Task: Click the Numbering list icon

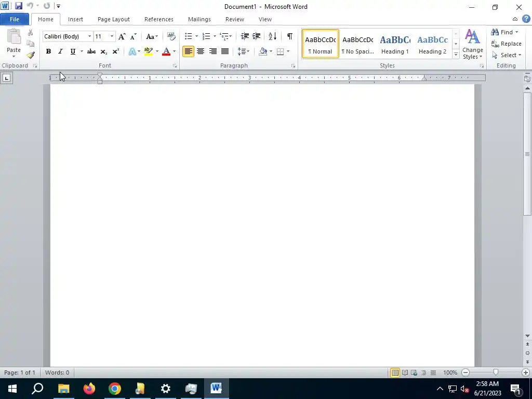Action: pyautogui.click(x=206, y=36)
